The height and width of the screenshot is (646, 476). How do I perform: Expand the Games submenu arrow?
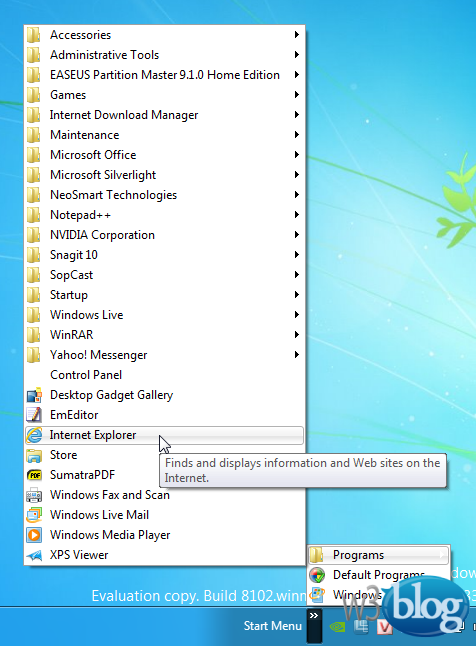pos(297,94)
